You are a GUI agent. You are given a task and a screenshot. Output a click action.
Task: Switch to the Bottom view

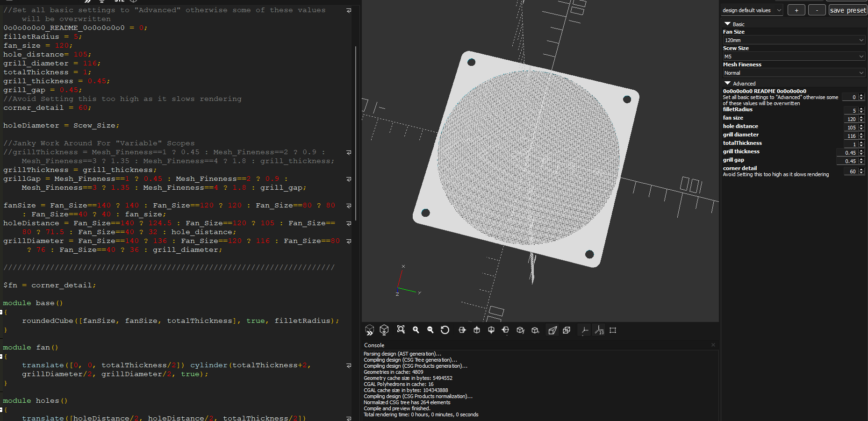coord(491,330)
